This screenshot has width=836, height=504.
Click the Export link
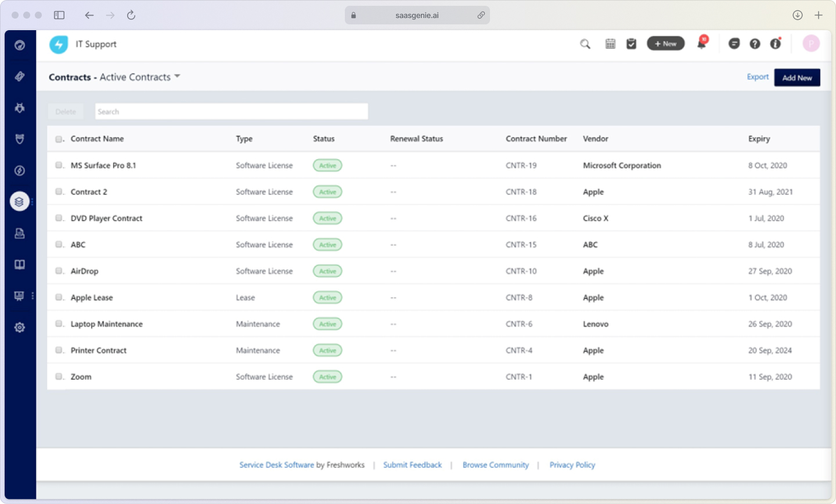click(x=758, y=77)
